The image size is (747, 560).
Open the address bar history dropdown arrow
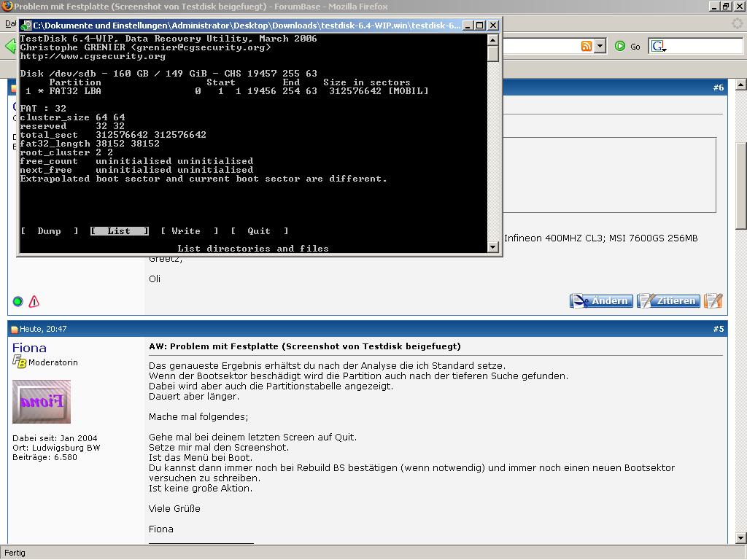[600, 46]
